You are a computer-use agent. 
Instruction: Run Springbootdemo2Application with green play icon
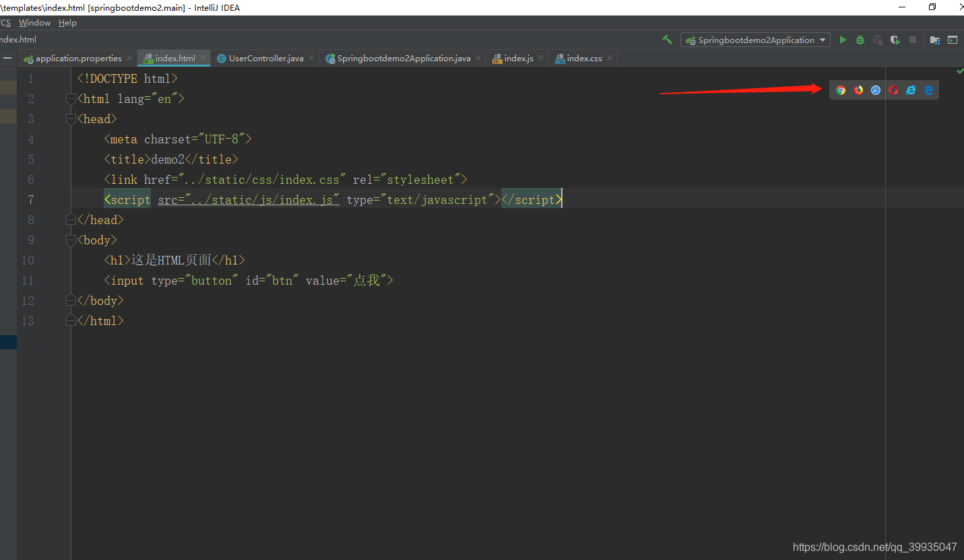pyautogui.click(x=843, y=40)
